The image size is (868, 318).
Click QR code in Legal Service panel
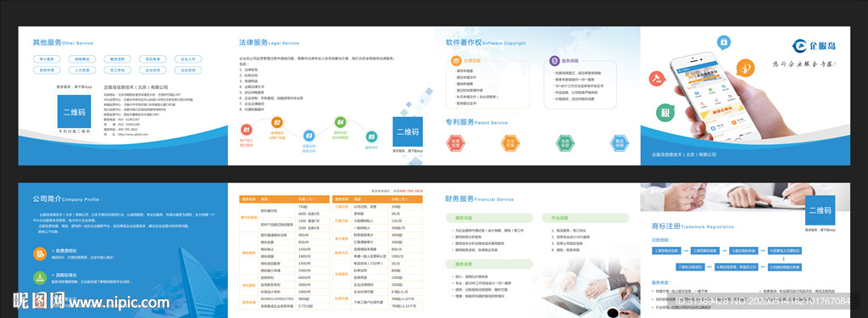coord(408,131)
